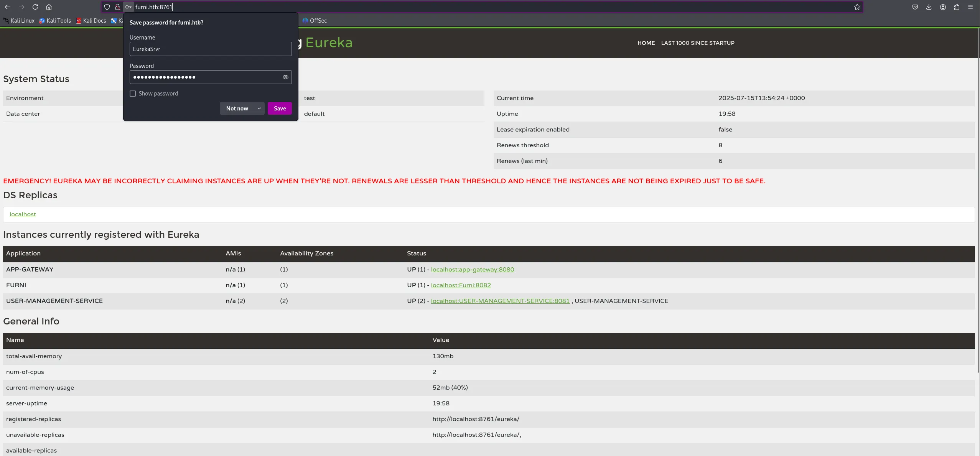
Task: Open the Kali Tools bookmark
Action: (x=55, y=21)
